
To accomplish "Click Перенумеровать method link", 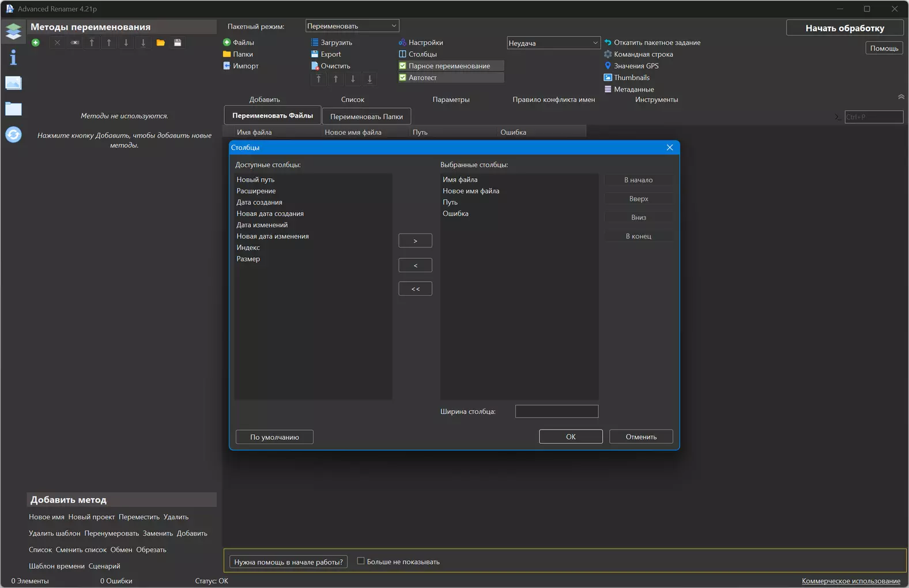I will click(x=111, y=533).
